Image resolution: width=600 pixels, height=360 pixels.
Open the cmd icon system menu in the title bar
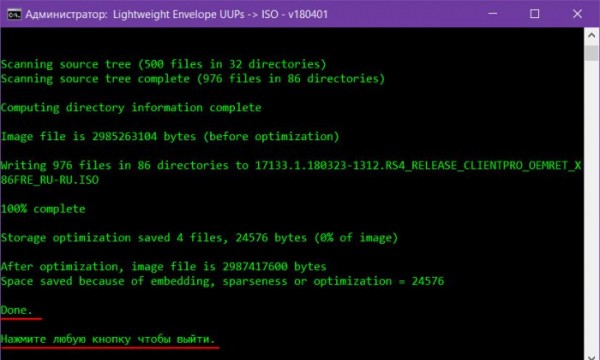pos(14,14)
